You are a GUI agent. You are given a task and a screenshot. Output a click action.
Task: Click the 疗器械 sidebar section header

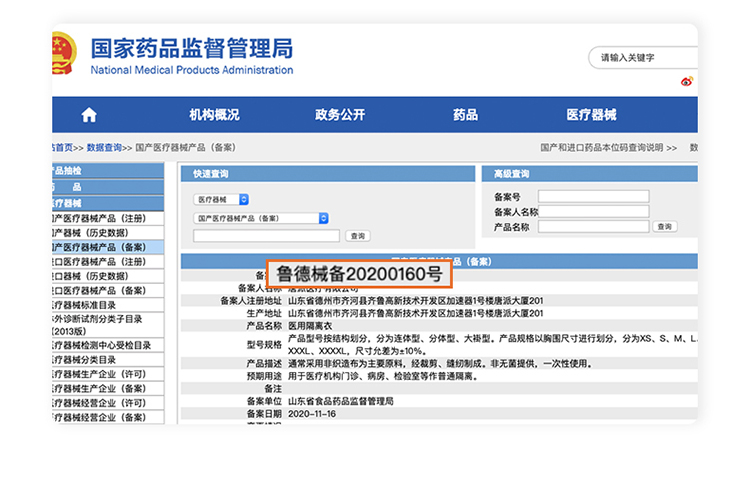pos(108,203)
